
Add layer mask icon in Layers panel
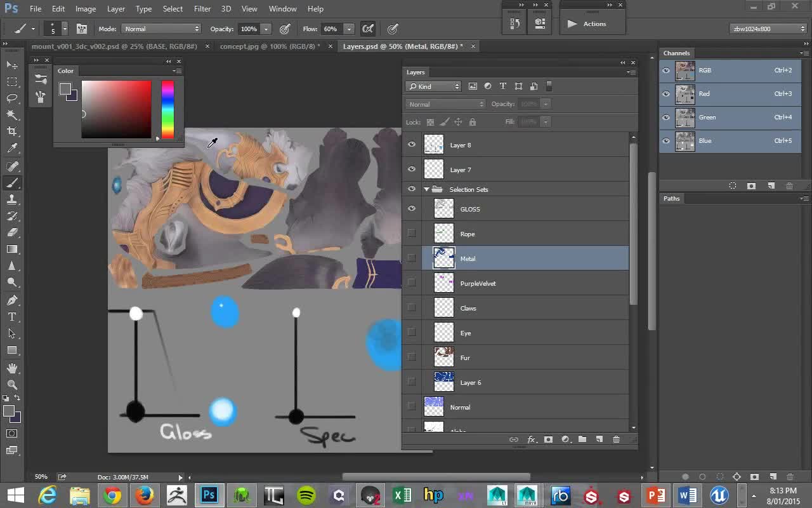[548, 439]
